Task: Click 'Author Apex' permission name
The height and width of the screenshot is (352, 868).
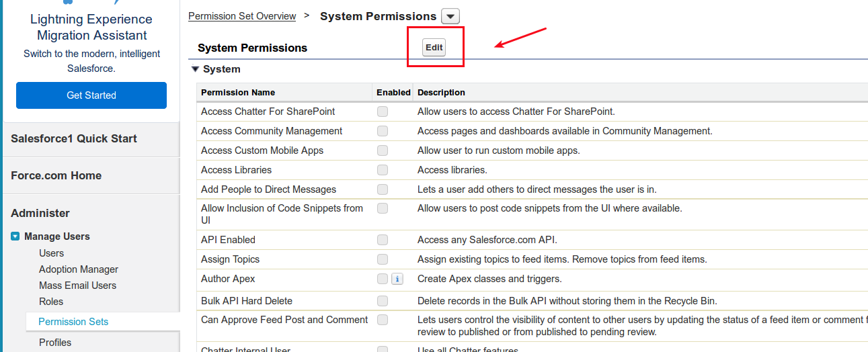Action: pyautogui.click(x=228, y=279)
